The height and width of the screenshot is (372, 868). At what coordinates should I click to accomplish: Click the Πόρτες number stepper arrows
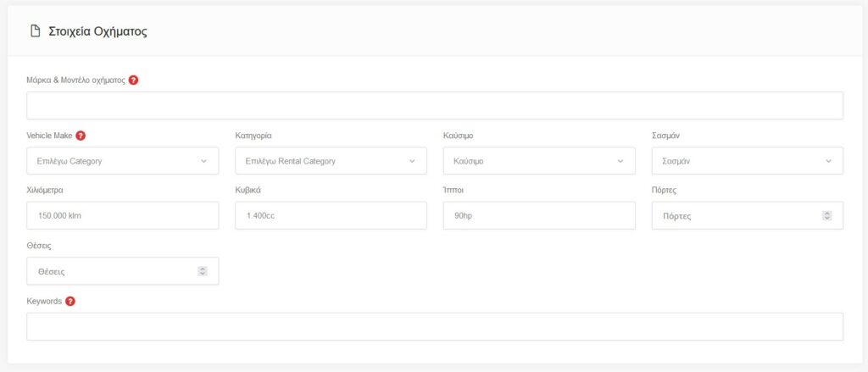click(x=826, y=216)
